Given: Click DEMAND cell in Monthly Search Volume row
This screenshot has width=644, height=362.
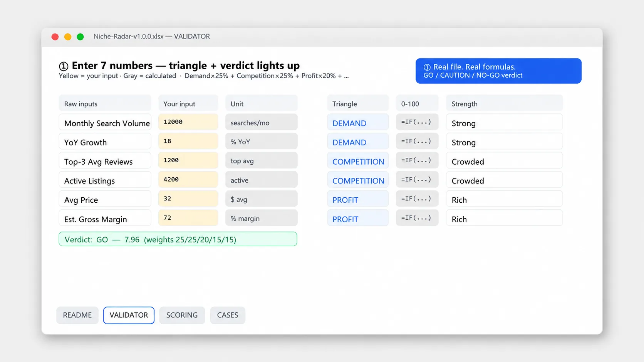Looking at the screenshot, I should (358, 122).
